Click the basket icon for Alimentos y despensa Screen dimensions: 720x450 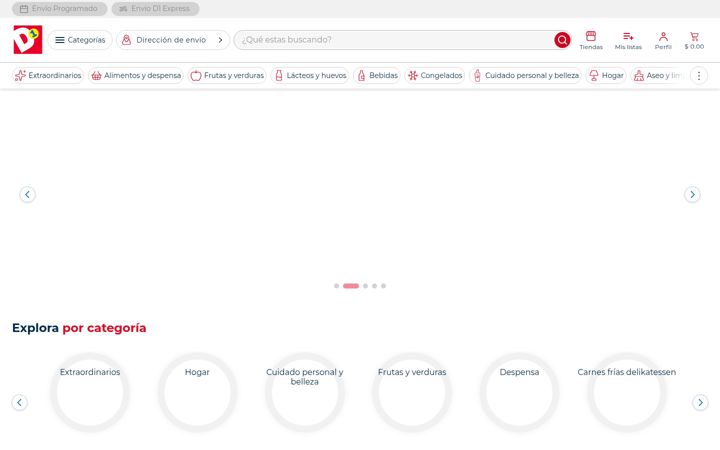[x=96, y=76]
